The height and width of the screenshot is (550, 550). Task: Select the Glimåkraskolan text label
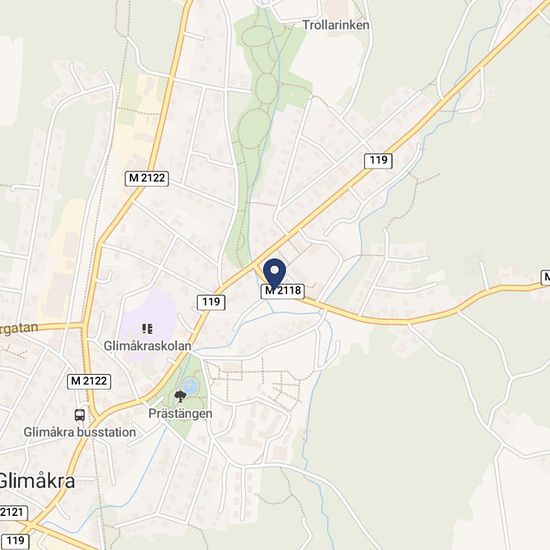(x=147, y=346)
